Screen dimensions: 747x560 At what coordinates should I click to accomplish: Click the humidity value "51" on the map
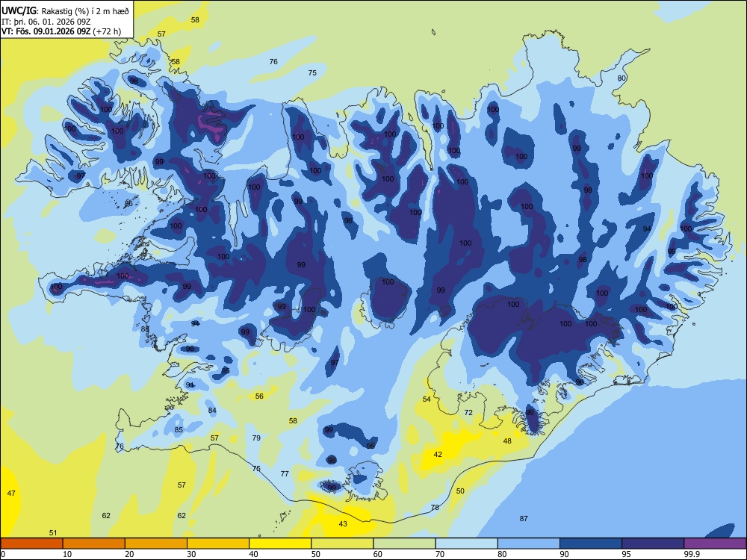pos(53,532)
